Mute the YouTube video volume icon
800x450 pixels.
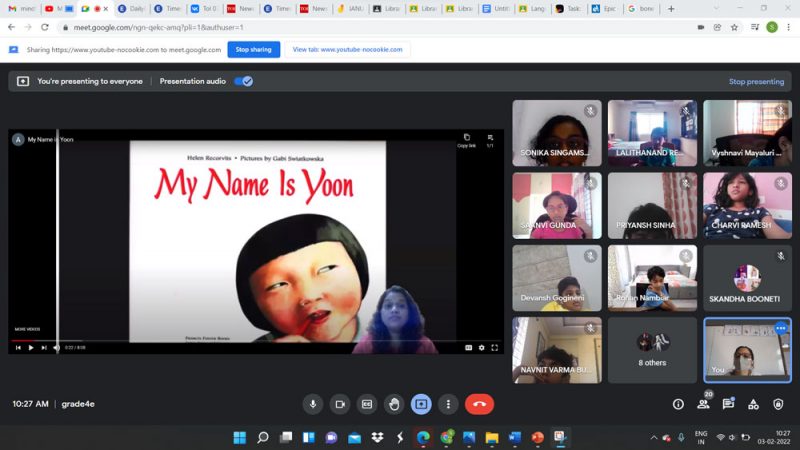(x=57, y=347)
